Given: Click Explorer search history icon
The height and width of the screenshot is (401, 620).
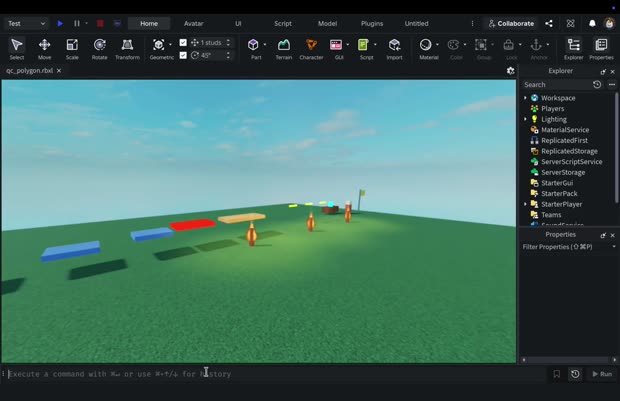Looking at the screenshot, I should (597, 84).
